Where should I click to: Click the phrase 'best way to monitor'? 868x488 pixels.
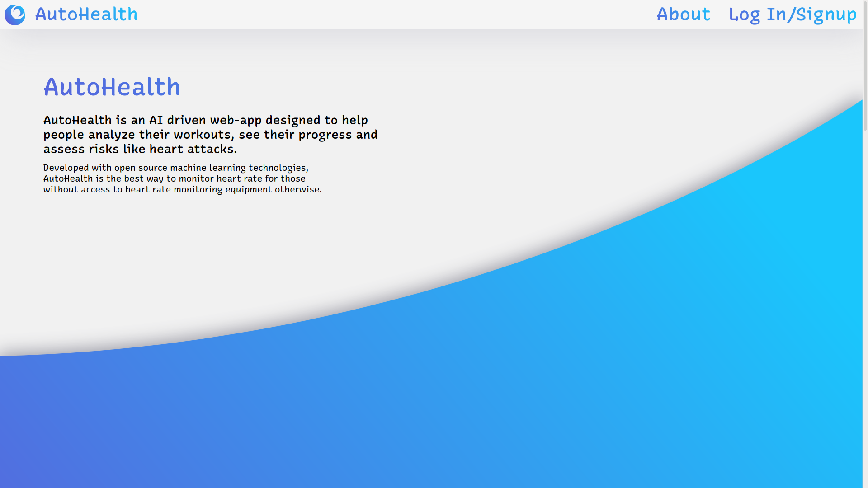click(x=169, y=178)
